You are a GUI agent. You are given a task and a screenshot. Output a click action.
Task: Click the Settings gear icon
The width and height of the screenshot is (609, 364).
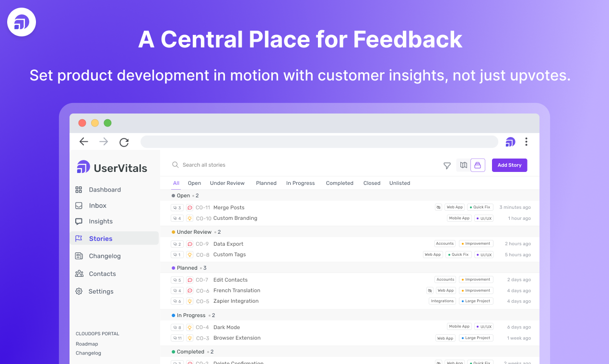79,291
